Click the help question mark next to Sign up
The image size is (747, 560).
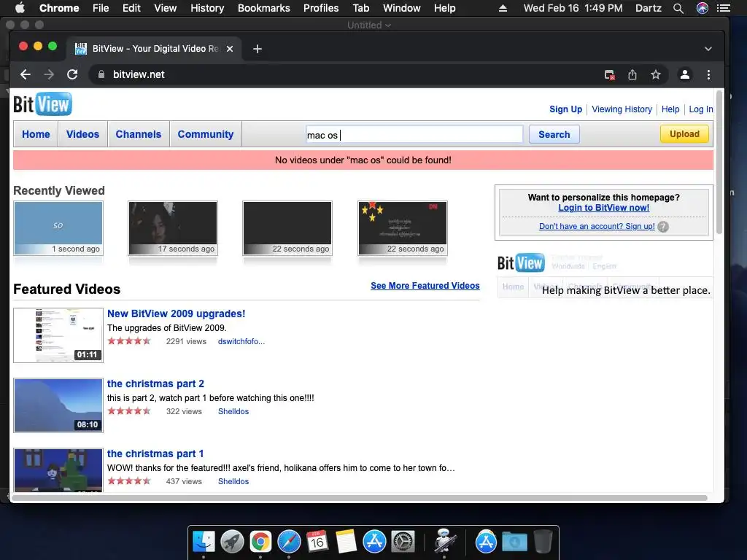pyautogui.click(x=663, y=227)
